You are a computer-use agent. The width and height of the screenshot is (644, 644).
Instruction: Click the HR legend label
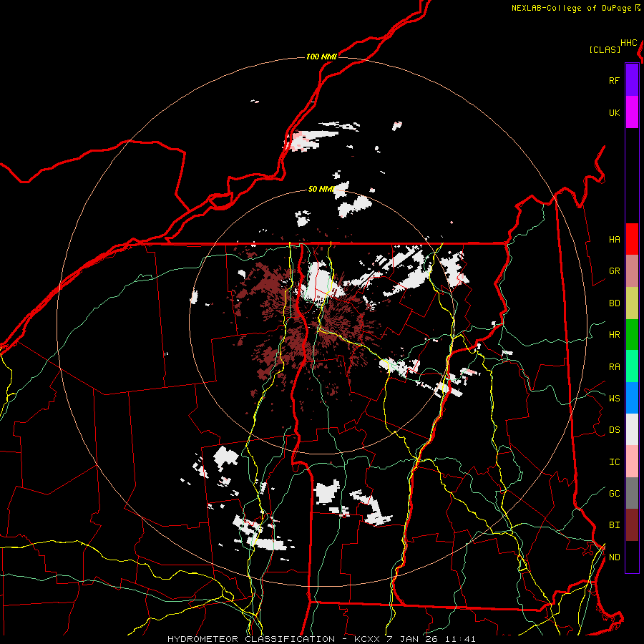pyautogui.click(x=614, y=335)
